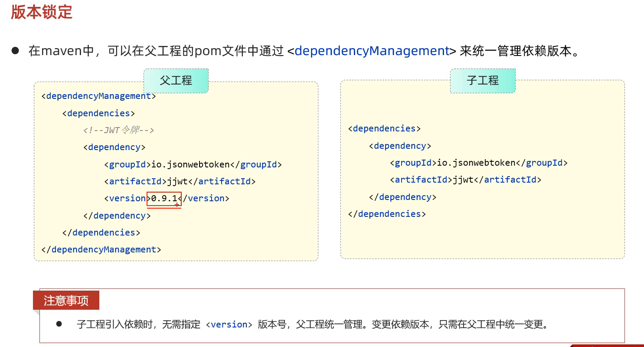Click the red-boxed 0.9.1 version number
Viewport: 644px width, 347px height.
pos(164,199)
